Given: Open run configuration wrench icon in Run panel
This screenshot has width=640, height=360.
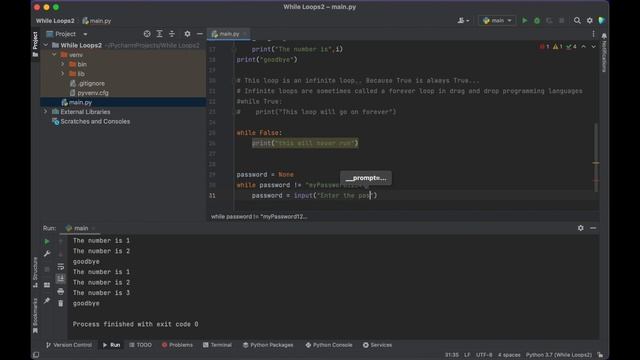Looking at the screenshot, I should coord(47,253).
